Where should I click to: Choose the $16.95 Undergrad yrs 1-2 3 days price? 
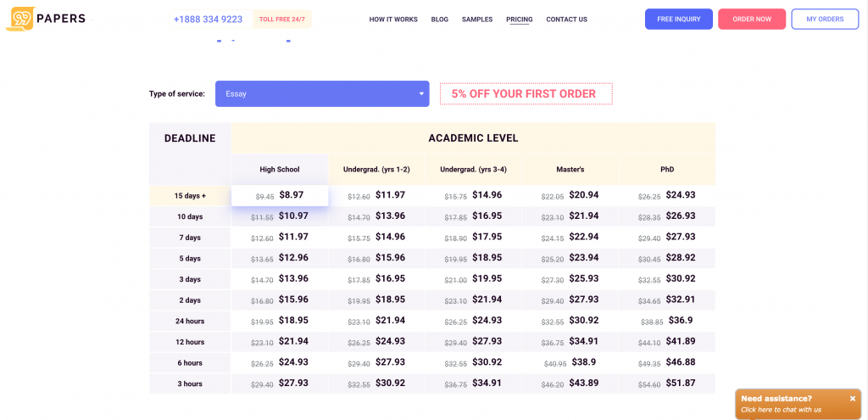coord(376,278)
